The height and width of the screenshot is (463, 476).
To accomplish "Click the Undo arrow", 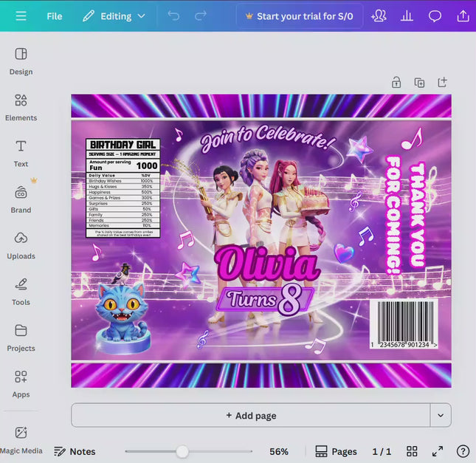I will (x=173, y=16).
